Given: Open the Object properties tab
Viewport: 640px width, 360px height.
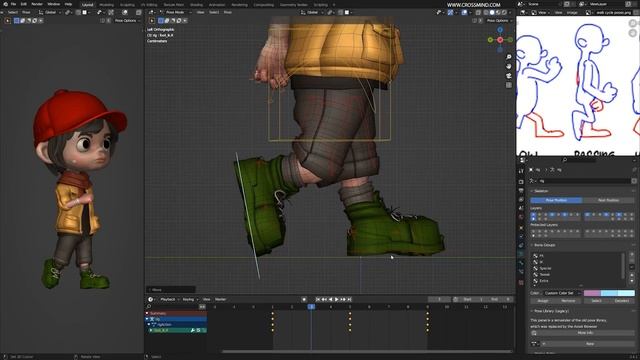Looking at the screenshot, I should pyautogui.click(x=521, y=227).
